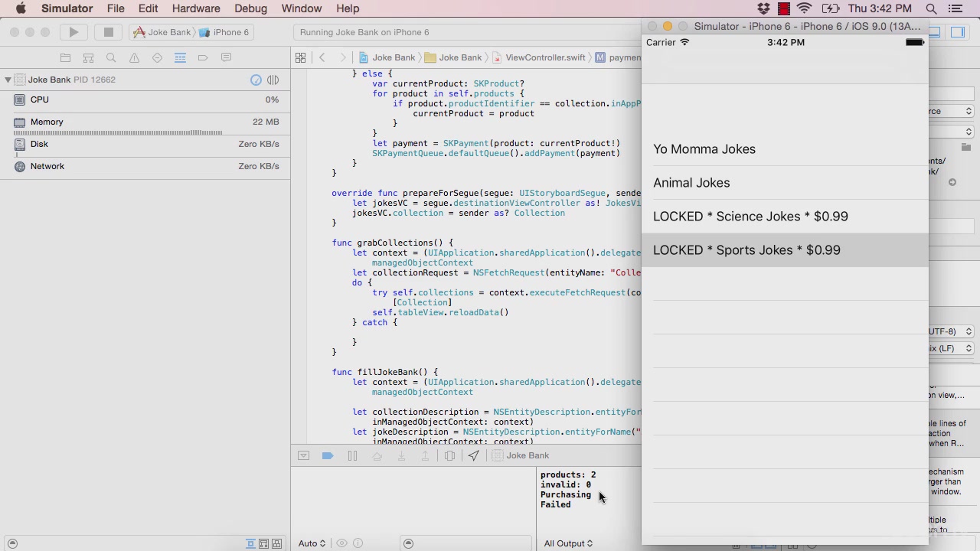Open the Symbol navigator icon
Image resolution: width=980 pixels, height=551 pixels.
coord(88,57)
